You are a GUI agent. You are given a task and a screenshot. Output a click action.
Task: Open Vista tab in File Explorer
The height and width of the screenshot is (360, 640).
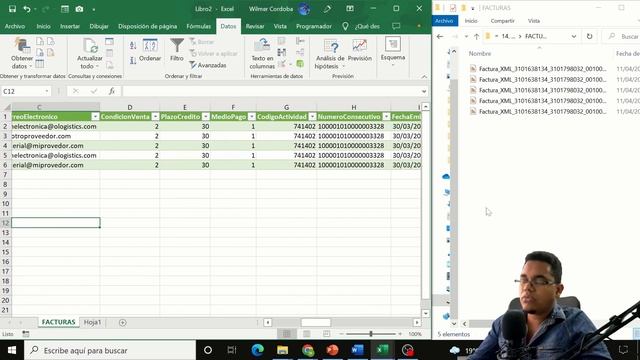[534, 21]
